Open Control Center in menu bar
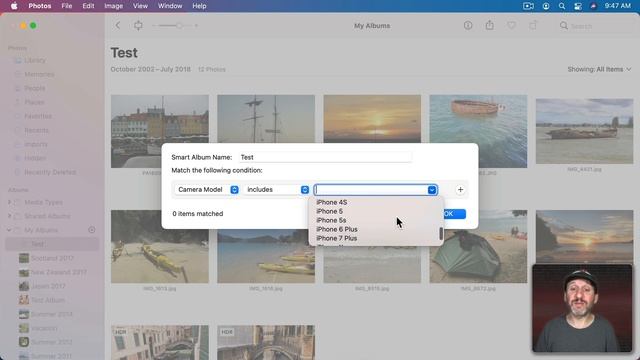 (x=578, y=6)
